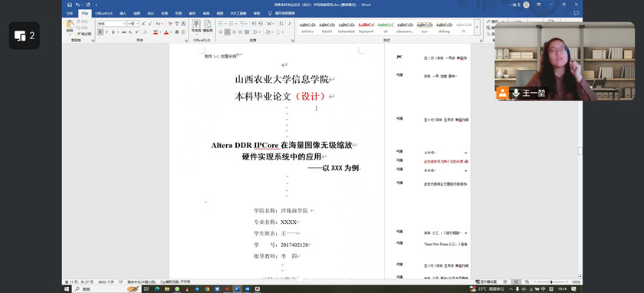Open the paragraph settings dialog launcher

293,41
